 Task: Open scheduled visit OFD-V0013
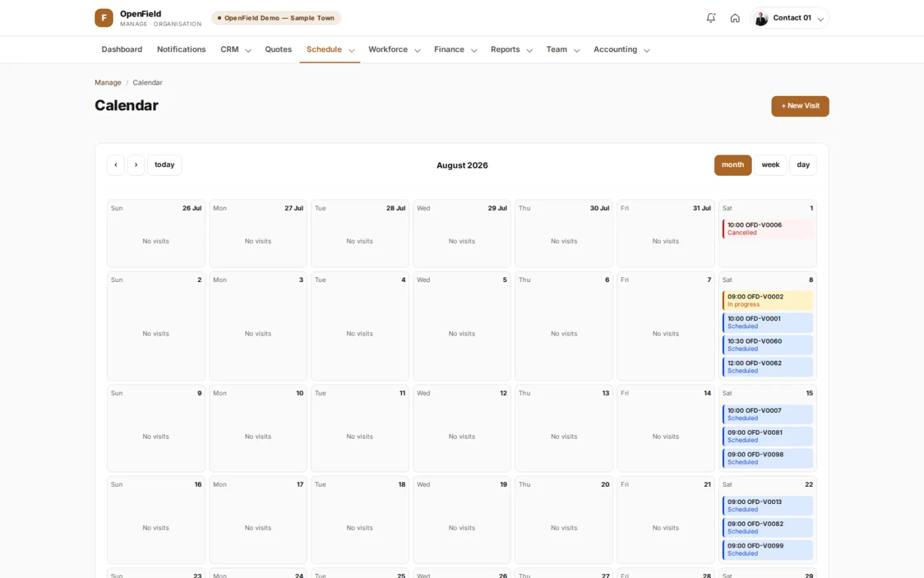[768, 505]
